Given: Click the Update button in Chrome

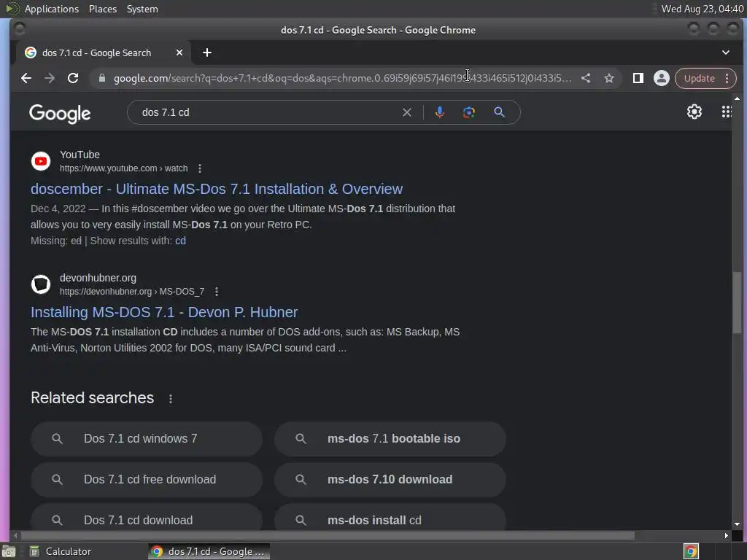Looking at the screenshot, I should (699, 78).
